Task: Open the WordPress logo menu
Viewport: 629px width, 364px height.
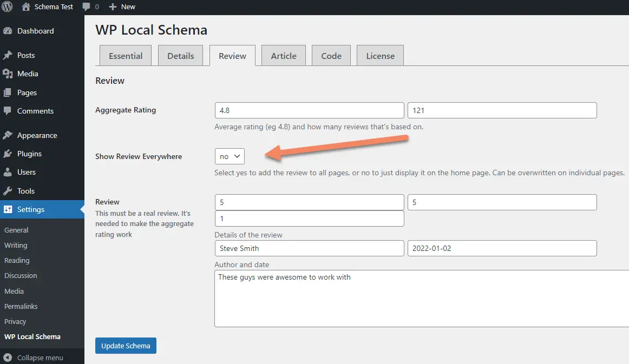Action: pos(6,7)
